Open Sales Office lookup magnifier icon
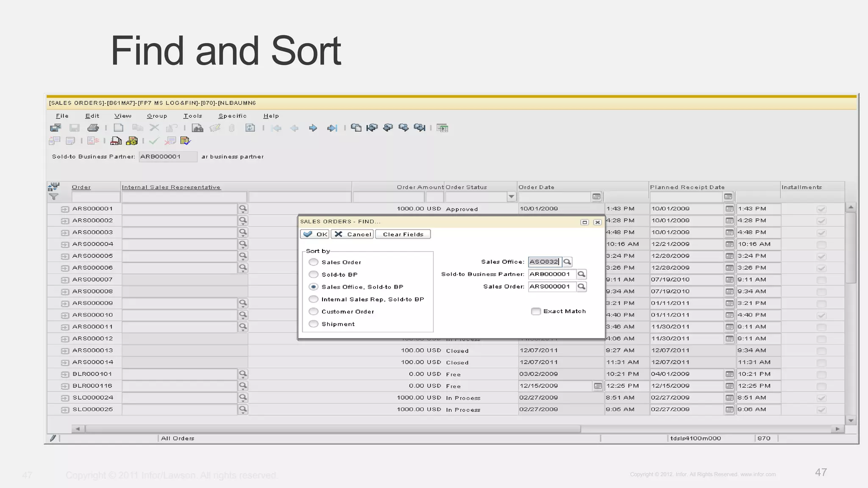This screenshot has height=488, width=868. pos(567,262)
